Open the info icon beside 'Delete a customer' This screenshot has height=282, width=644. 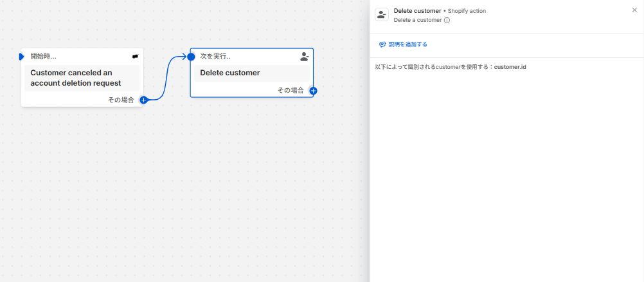point(447,20)
